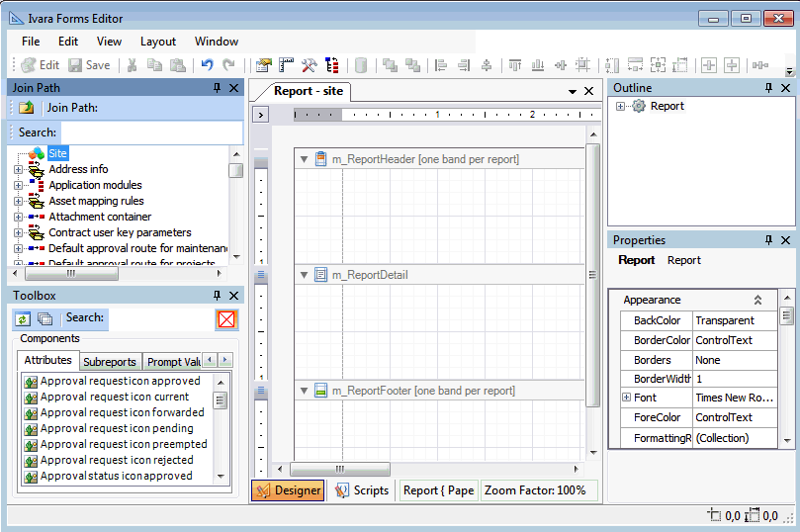Collapse the m_ReportHeader band
The width and height of the screenshot is (800, 532).
(305, 159)
